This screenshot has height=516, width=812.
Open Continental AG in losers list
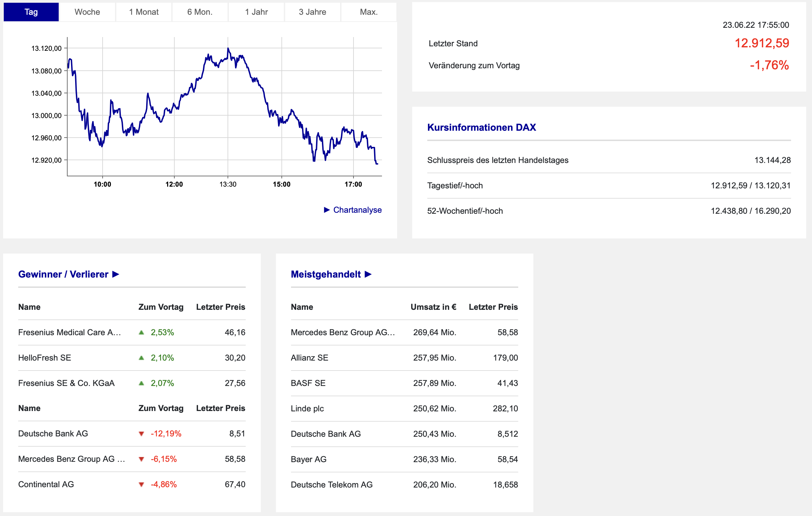[46, 484]
